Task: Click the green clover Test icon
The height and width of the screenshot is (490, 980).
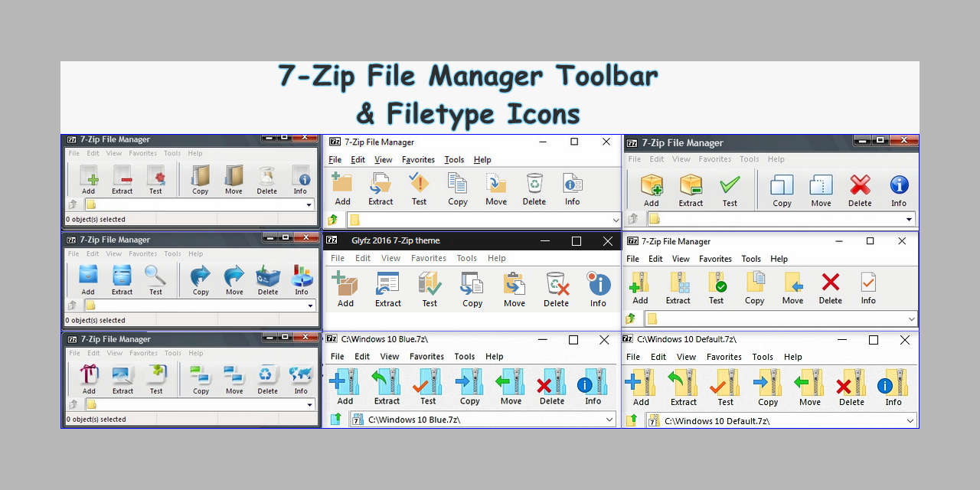Action: (x=156, y=374)
